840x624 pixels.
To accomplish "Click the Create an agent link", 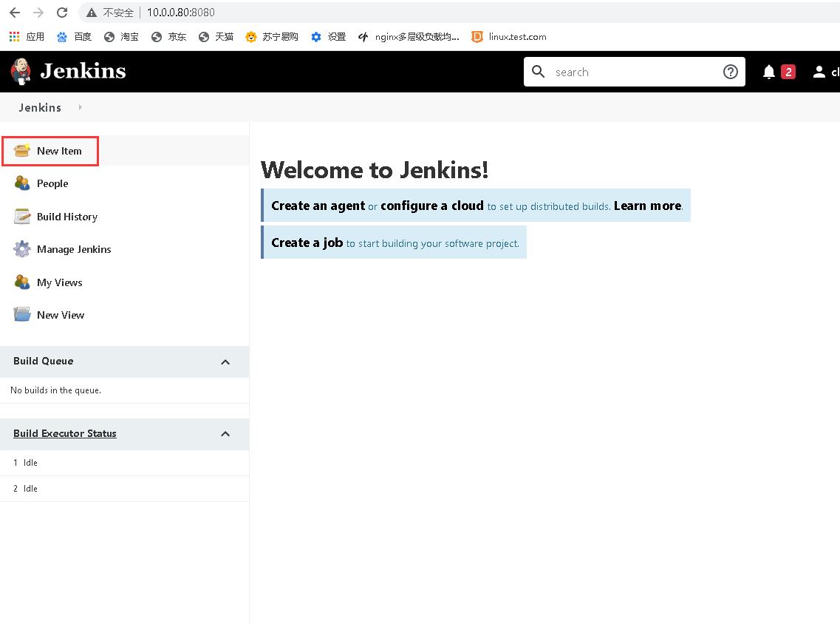I will (x=318, y=206).
